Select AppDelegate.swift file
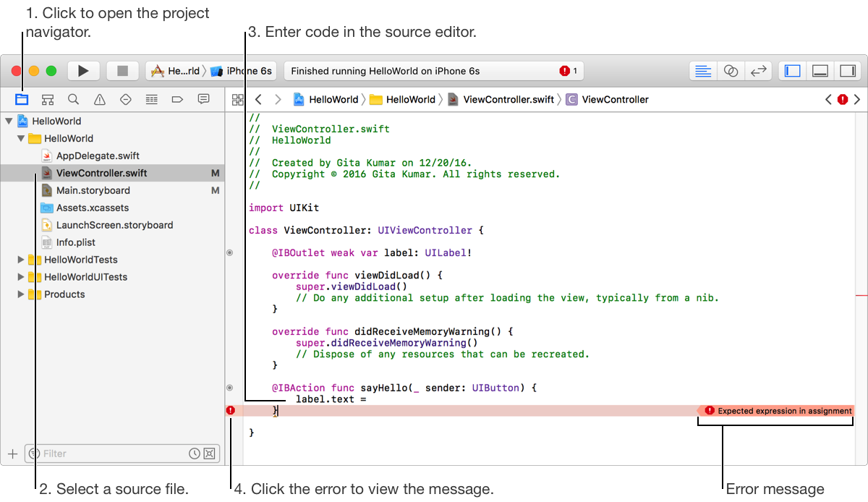Viewport: 868px width, 502px height. point(98,156)
